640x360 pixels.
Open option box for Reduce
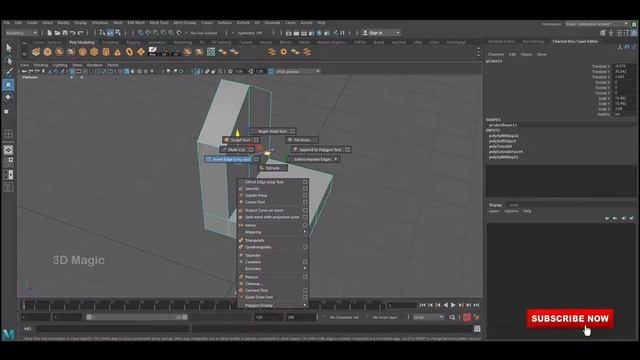tap(305, 277)
